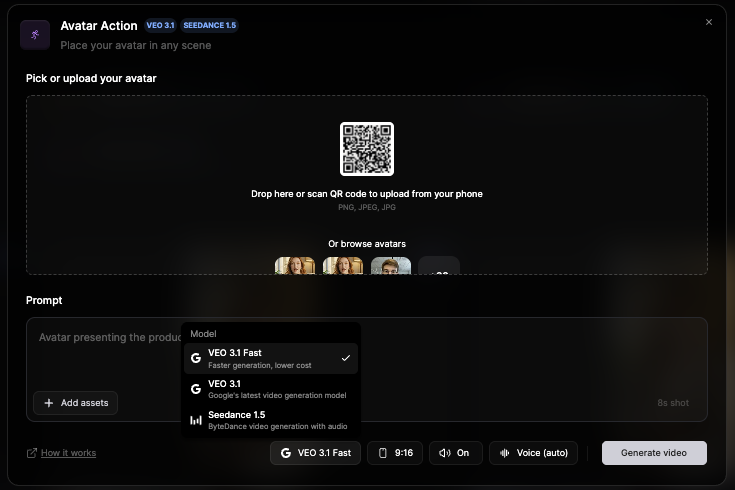735x490 pixels.
Task: Open the How it works link
Action: click(68, 453)
